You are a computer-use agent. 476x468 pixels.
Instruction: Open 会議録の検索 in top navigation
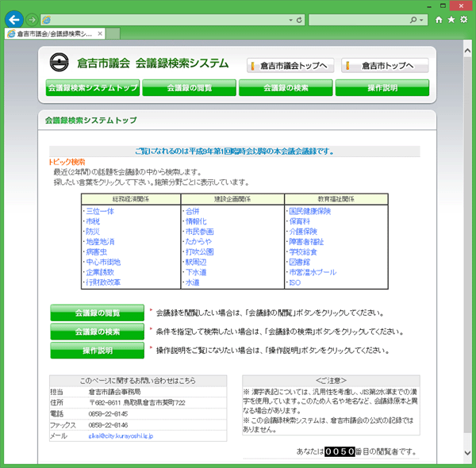pyautogui.click(x=286, y=88)
